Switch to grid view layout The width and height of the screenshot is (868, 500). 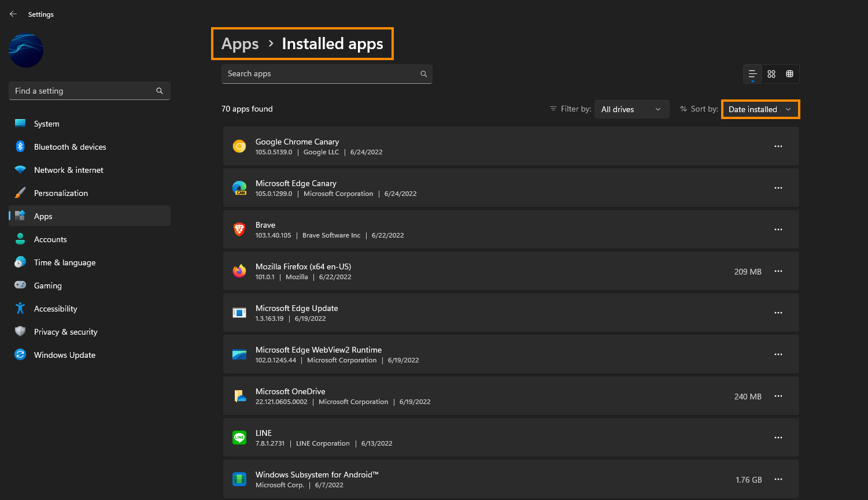coord(771,74)
